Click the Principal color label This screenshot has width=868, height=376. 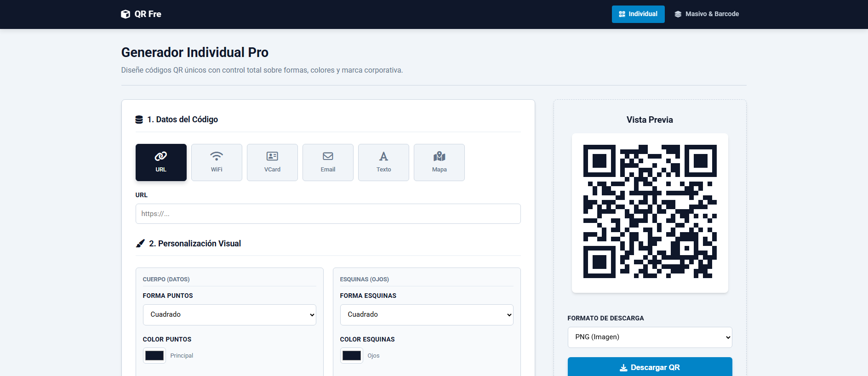182,356
